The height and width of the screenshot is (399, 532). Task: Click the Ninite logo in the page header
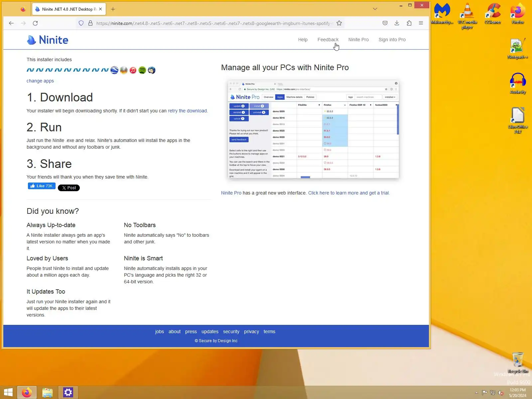coord(48,40)
